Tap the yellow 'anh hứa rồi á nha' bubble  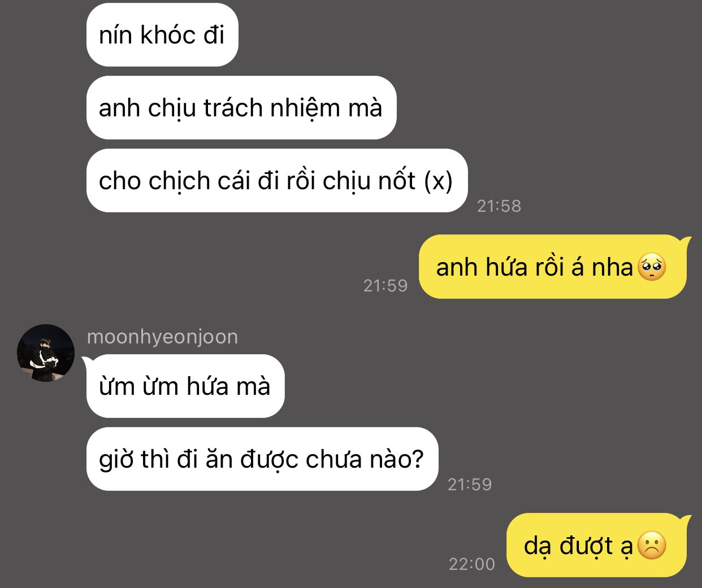(x=553, y=267)
